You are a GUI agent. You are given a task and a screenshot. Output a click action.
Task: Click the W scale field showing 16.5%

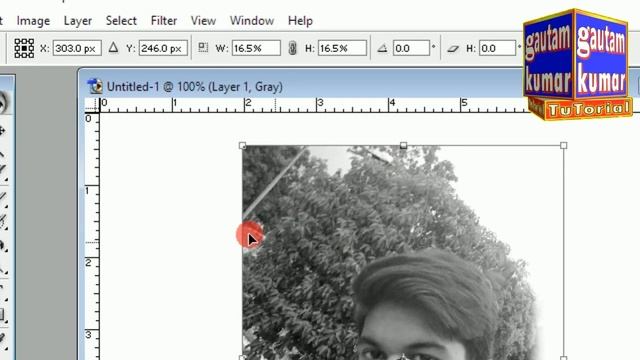tap(256, 48)
